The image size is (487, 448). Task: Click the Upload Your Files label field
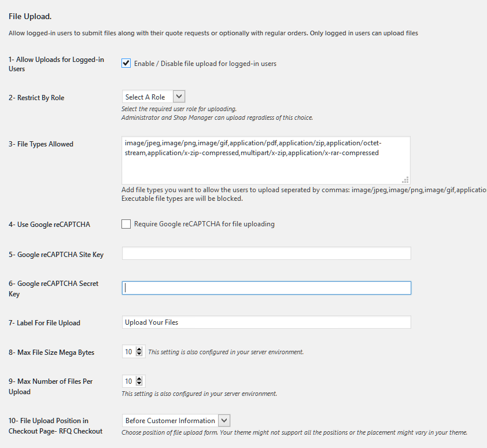pyautogui.click(x=267, y=322)
